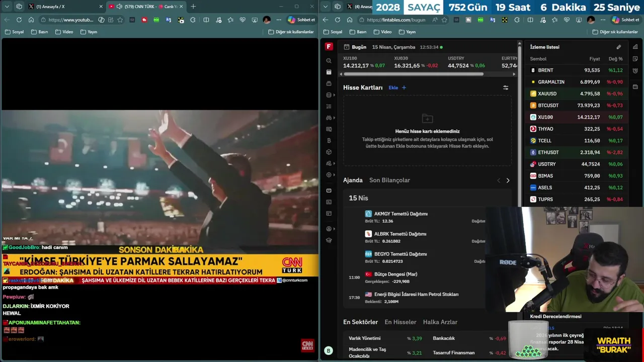Image resolution: width=644 pixels, height=362 pixels.
Task: Open the tab list dropdown in YouTube window
Action: coord(7,7)
